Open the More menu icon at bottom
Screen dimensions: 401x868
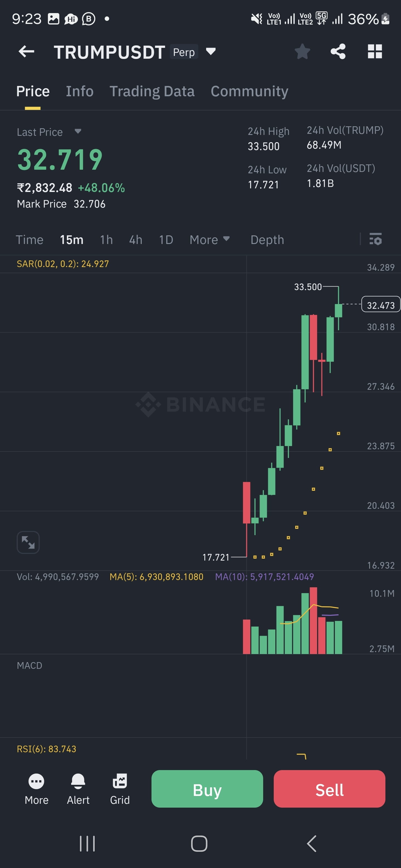point(36,789)
